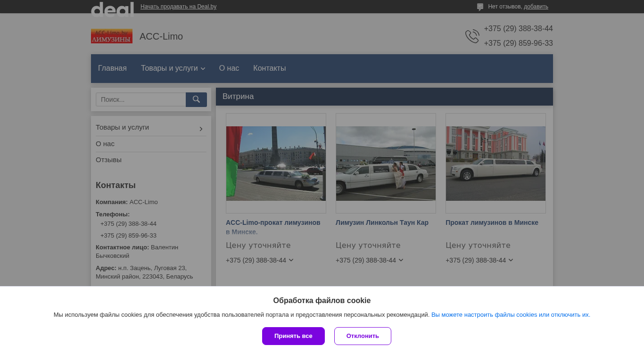Open Отзывы in the sidebar
The height and width of the screenshot is (362, 644).
click(108, 160)
